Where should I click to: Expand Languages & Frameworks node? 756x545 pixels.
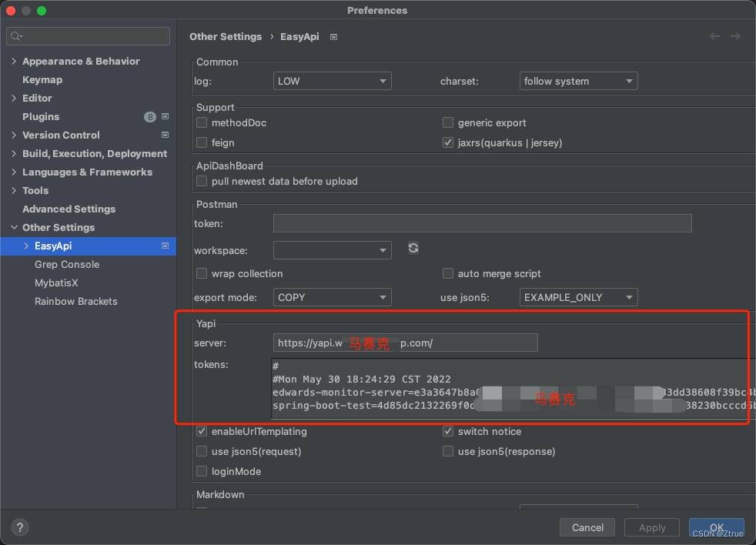(14, 172)
